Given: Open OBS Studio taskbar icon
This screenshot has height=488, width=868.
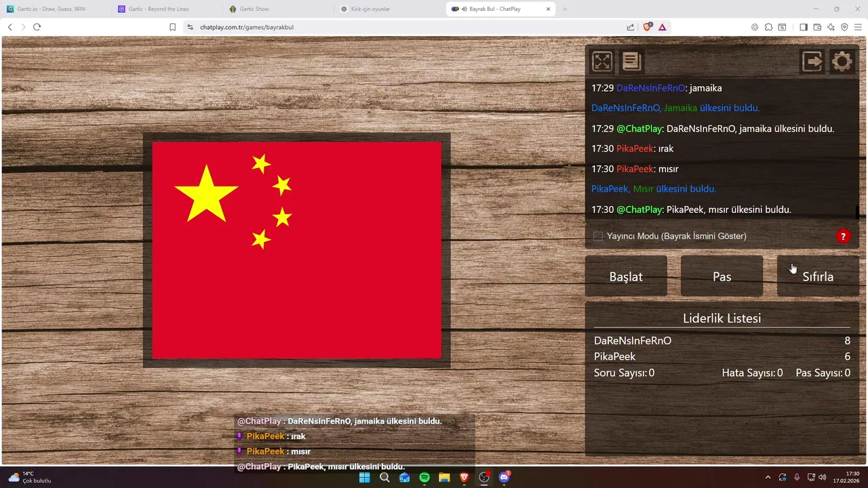Looking at the screenshot, I should pyautogui.click(x=484, y=477).
